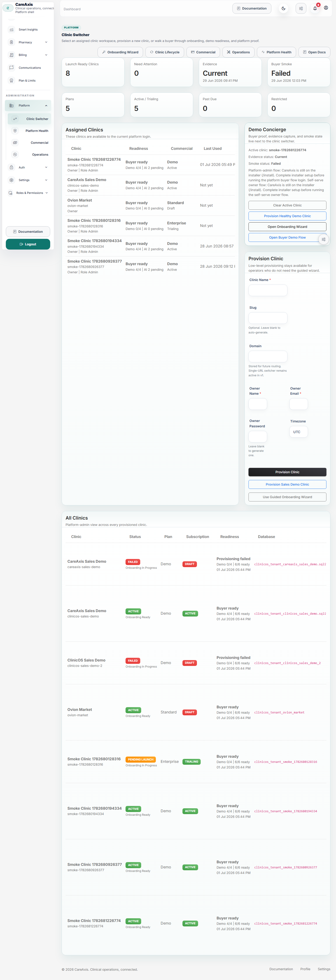The width and height of the screenshot is (336, 980).
Task: Click Provision Healthy Demo Clinic
Action: [287, 216]
